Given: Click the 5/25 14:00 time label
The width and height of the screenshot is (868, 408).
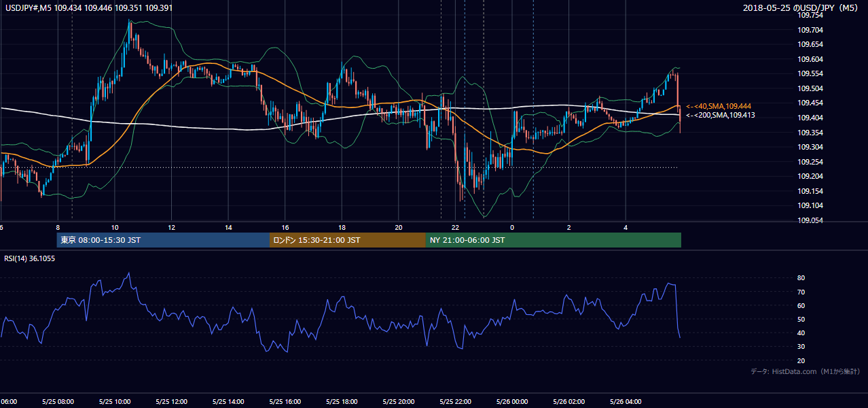Looking at the screenshot, I should (228, 402).
